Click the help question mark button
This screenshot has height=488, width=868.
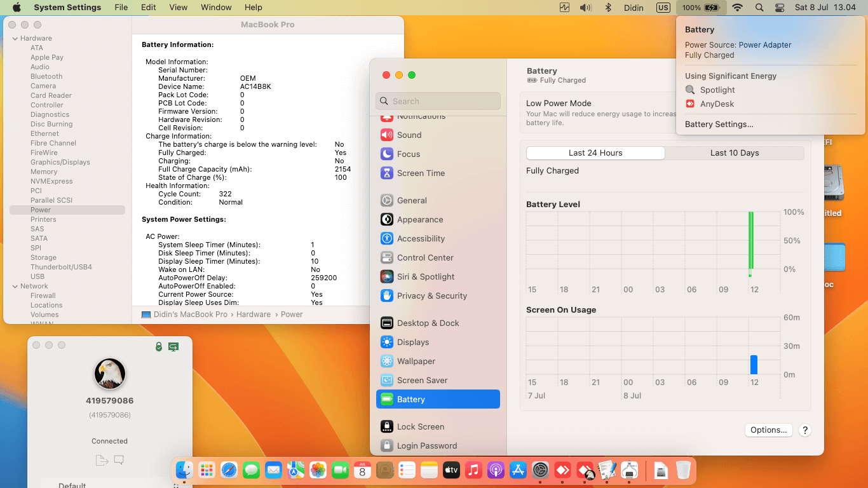click(x=804, y=430)
